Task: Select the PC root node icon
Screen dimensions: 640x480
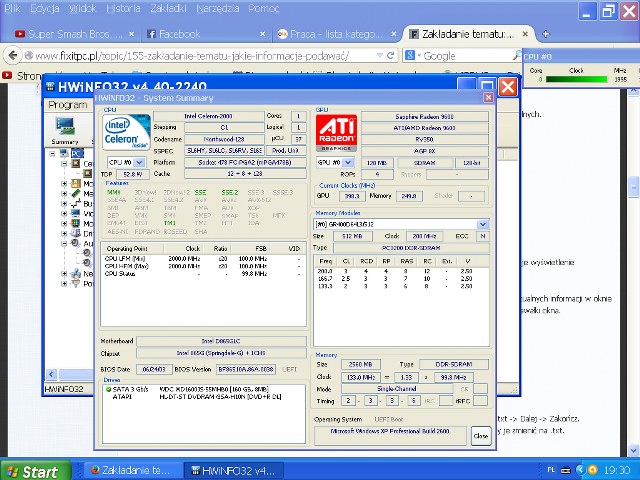Action: pyautogui.click(x=64, y=153)
